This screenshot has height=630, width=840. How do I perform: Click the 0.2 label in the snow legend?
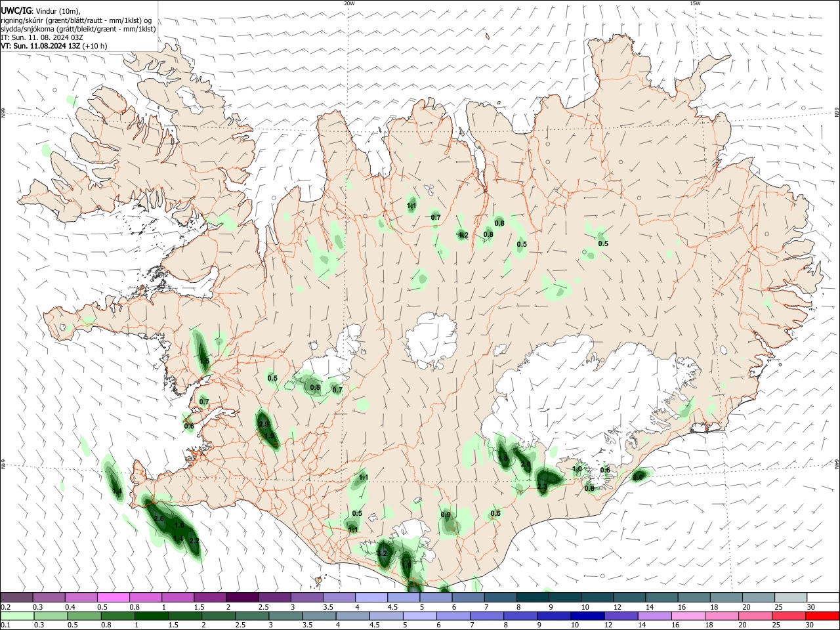click(x=6, y=607)
